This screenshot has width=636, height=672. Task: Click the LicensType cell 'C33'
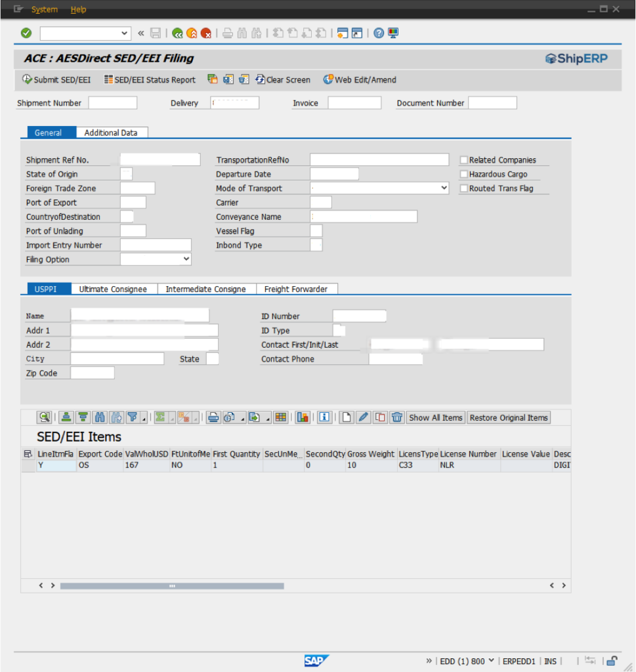pyautogui.click(x=418, y=465)
